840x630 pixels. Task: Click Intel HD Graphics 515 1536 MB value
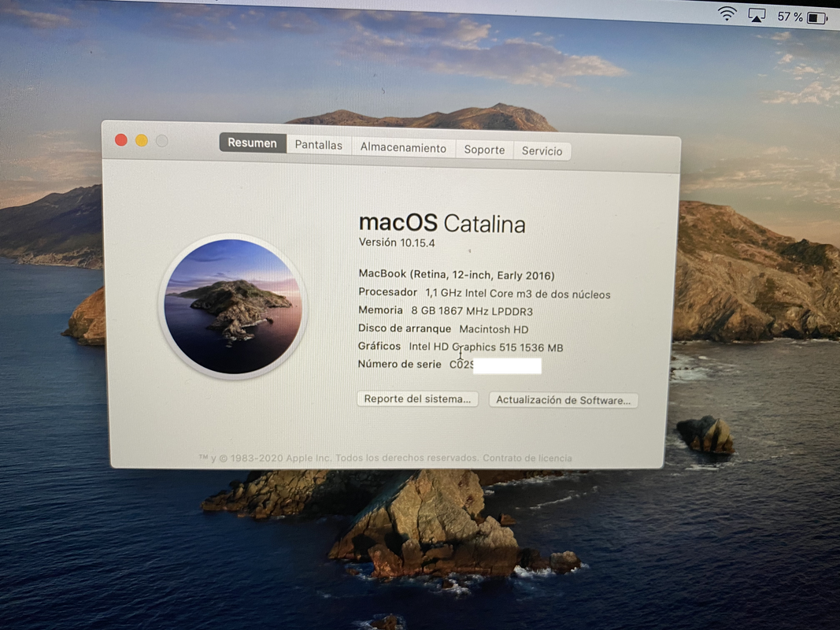click(x=486, y=347)
